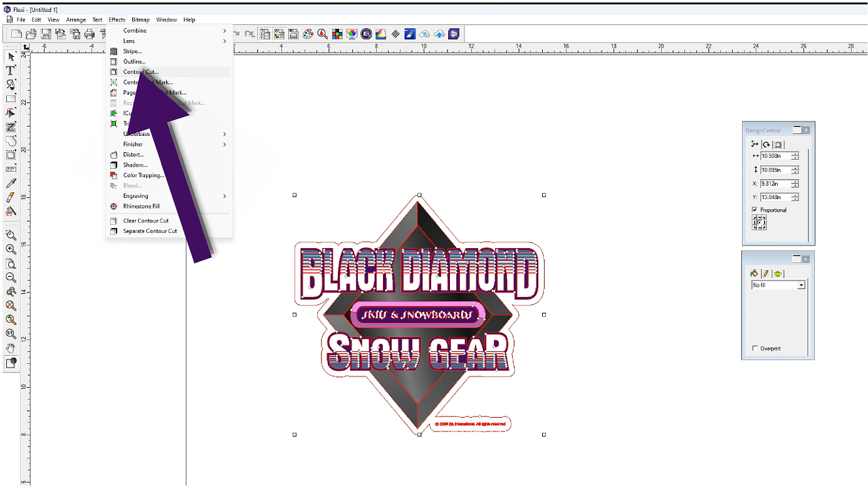868x486 pixels.
Task: Pick the Eyedropper tool
Action: tap(11, 183)
